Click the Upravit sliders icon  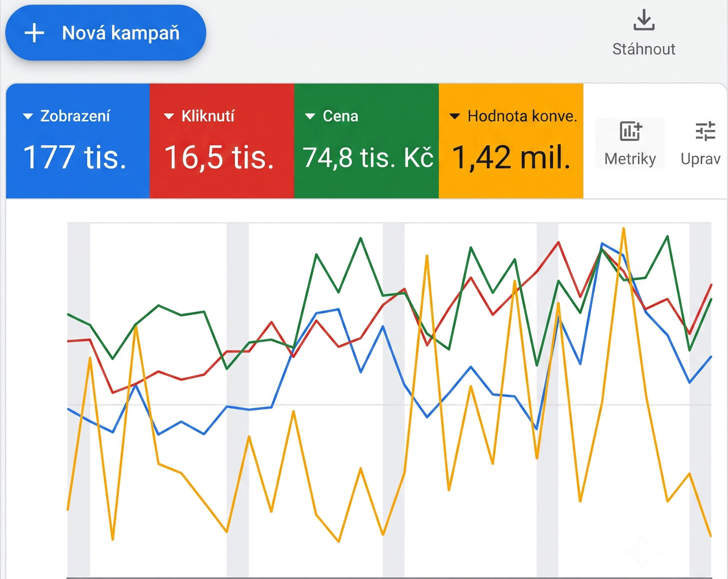click(705, 131)
